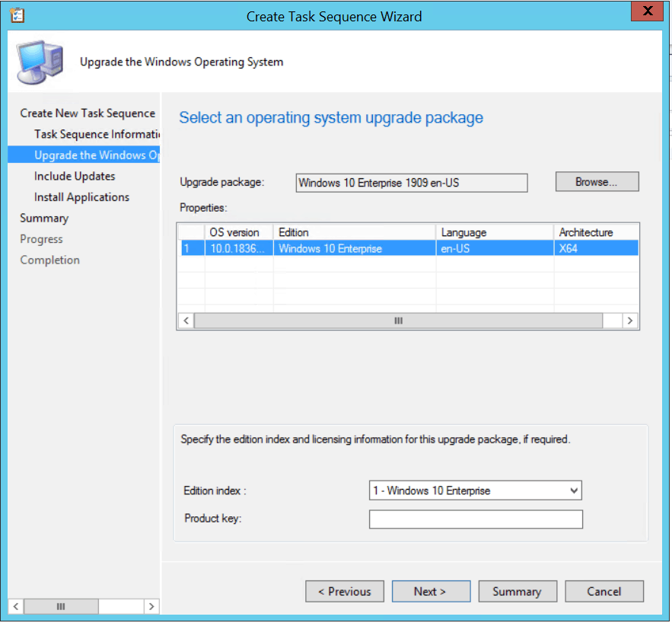
Task: Close the Create Task Sequence Wizard
Action: (x=648, y=11)
